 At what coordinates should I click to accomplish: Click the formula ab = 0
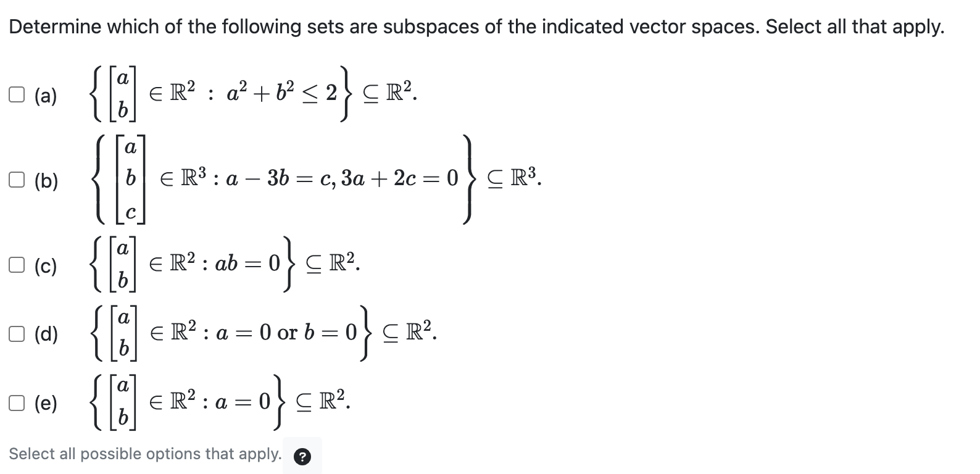(x=247, y=264)
